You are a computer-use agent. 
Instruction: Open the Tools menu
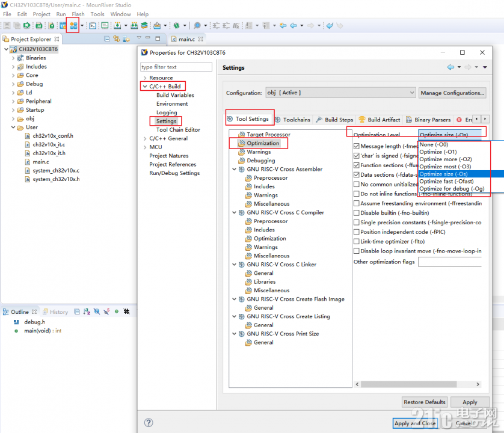[x=97, y=14]
